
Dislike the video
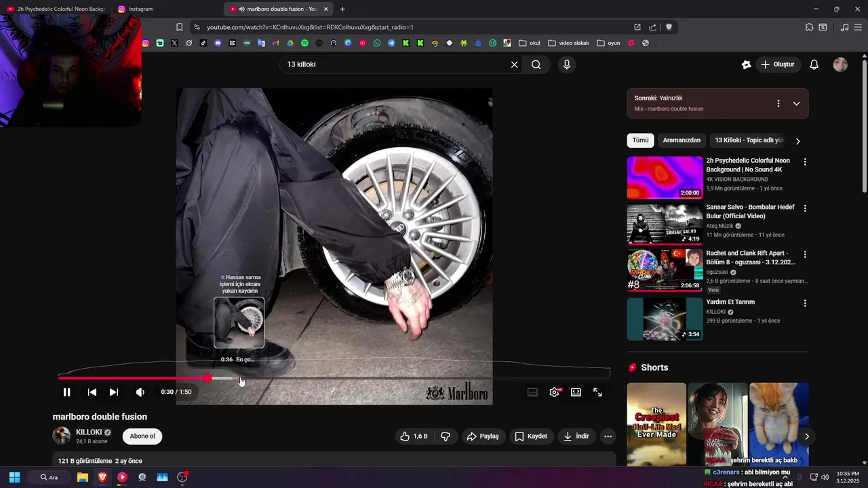click(x=446, y=436)
